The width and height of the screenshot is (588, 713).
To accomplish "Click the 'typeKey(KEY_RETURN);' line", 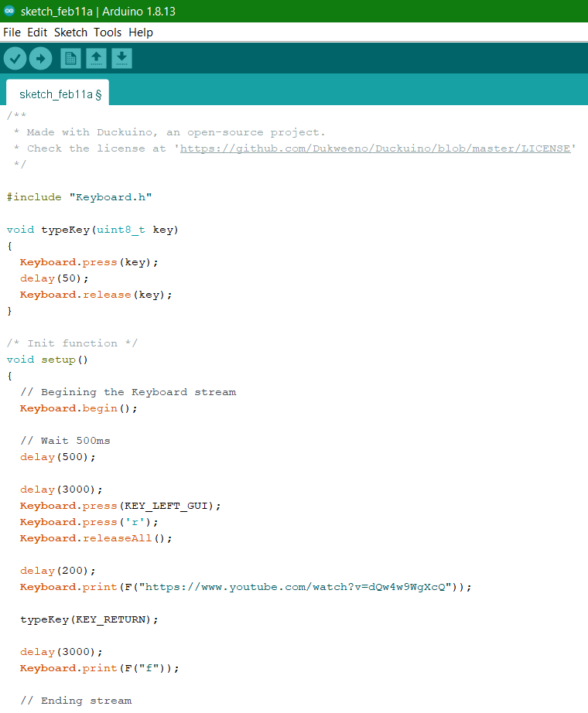I will tap(89, 619).
